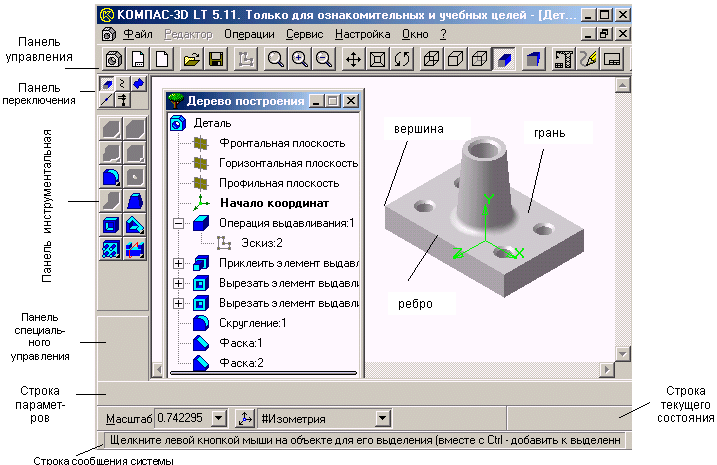Click the horizontal scroll left arrow
The image size is (717, 465).
pyautogui.click(x=158, y=369)
